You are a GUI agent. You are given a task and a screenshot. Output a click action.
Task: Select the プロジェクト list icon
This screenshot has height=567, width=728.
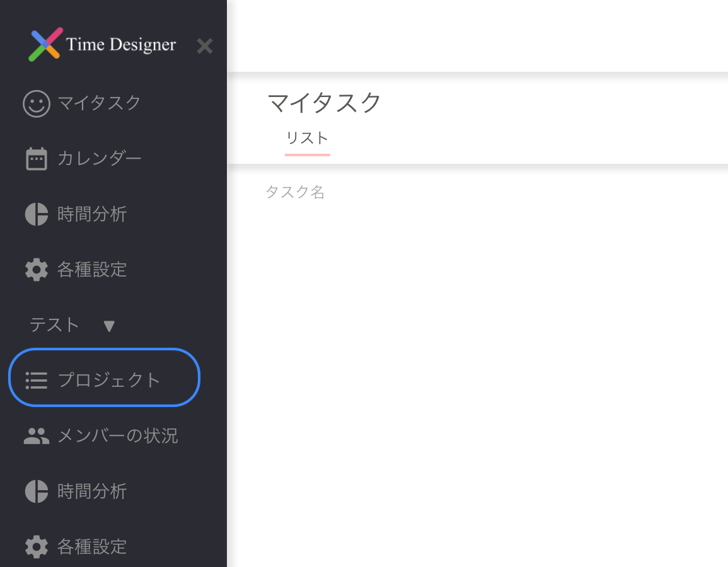[37, 378]
